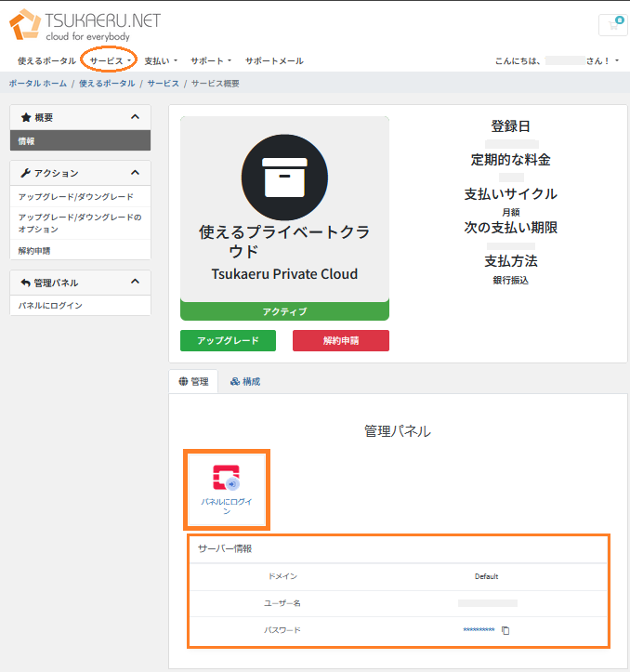Switch to the 構成 tab
Viewport: 630px width, 672px height.
[x=245, y=381]
